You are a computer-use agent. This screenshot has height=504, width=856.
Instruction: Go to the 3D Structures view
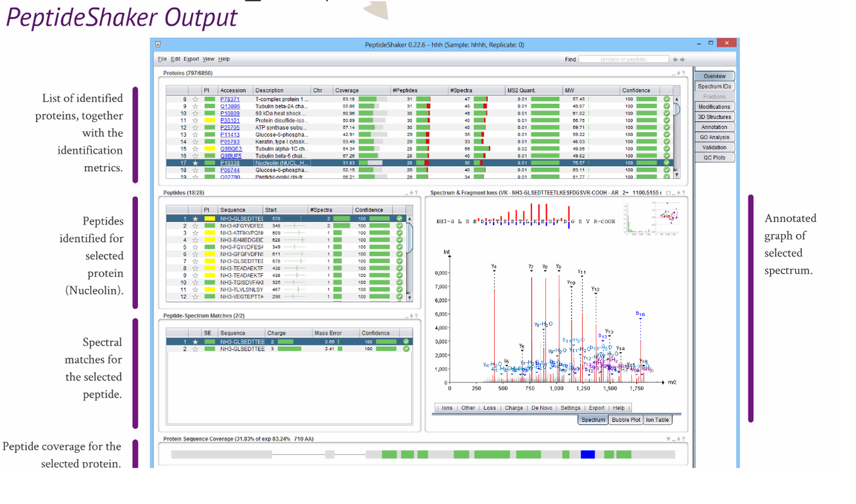click(714, 117)
